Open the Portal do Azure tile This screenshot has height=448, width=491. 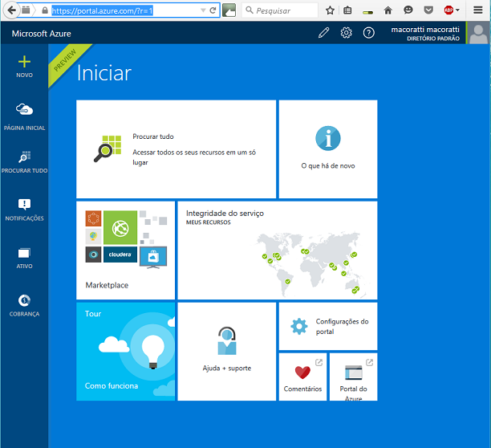pos(353,377)
